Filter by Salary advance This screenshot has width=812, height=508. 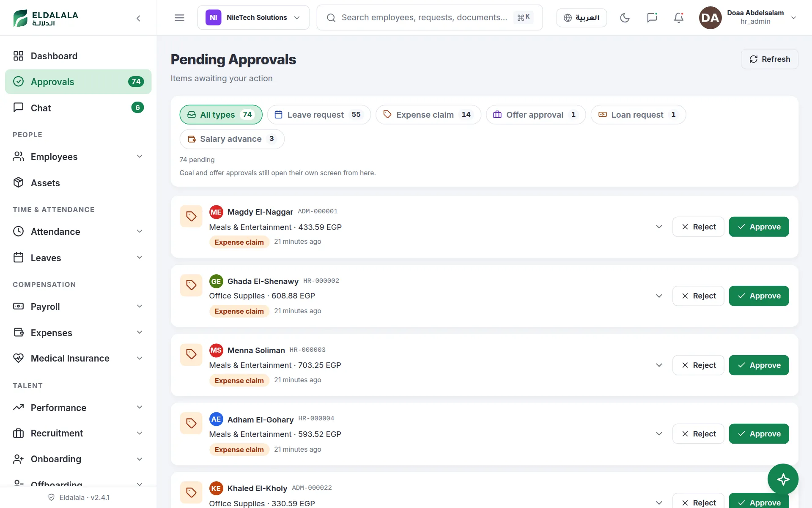pos(232,139)
